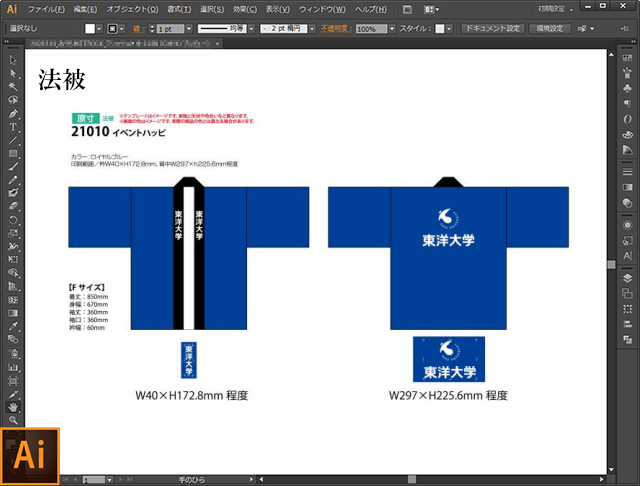The width and height of the screenshot is (640, 486).
Task: Open the Brushes panel icon
Action: tap(627, 73)
